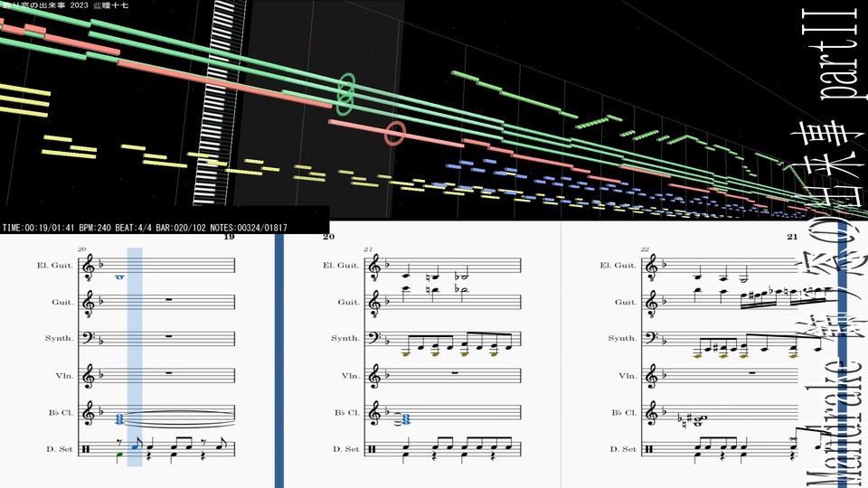This screenshot has height=488, width=868.
Task: Click page number 20 above the middle score page
Action: pyautogui.click(x=329, y=237)
